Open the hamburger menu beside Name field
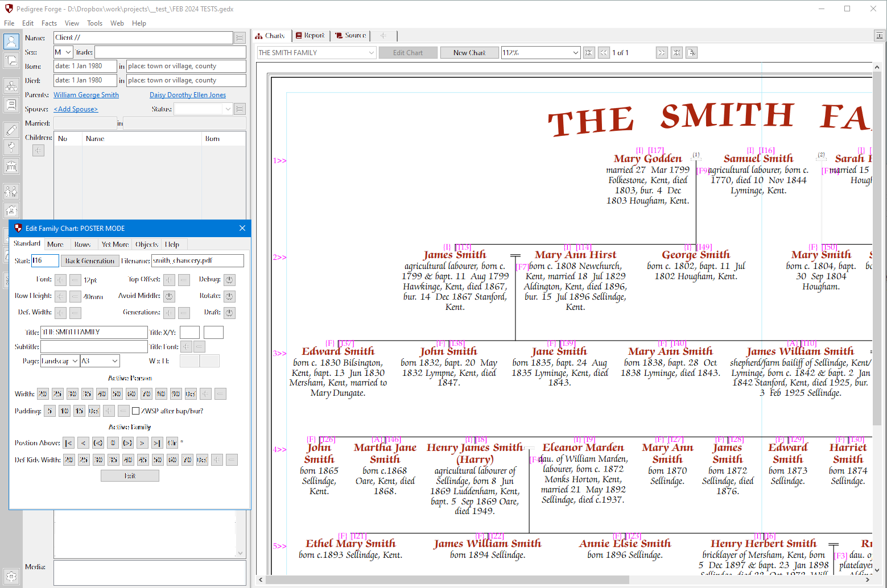The width and height of the screenshot is (887, 588). coord(240,38)
